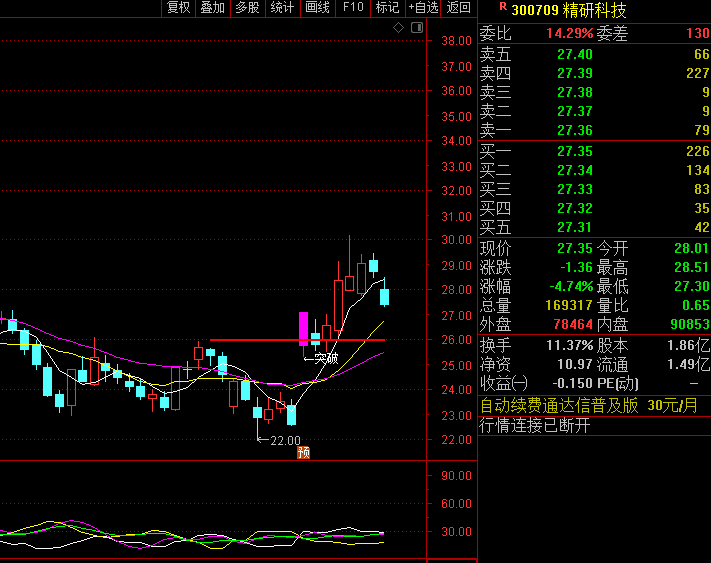Click 买五 price 27.31

pyautogui.click(x=575, y=227)
